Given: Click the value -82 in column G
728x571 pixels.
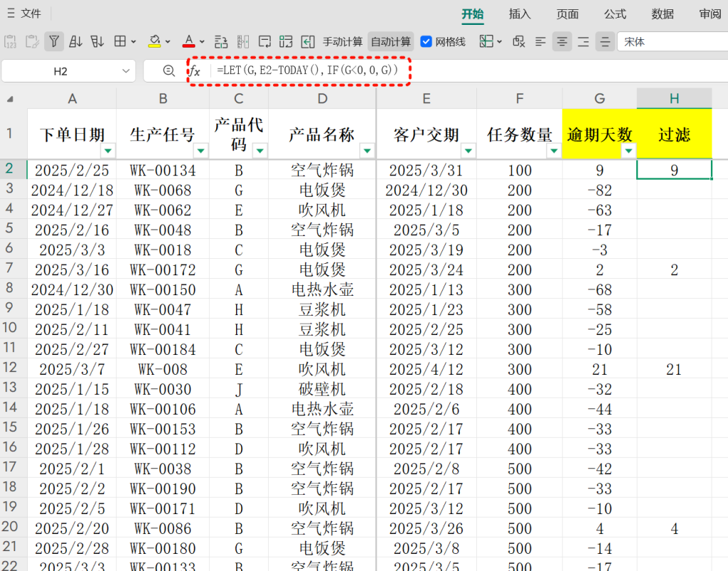Looking at the screenshot, I should tap(599, 191).
